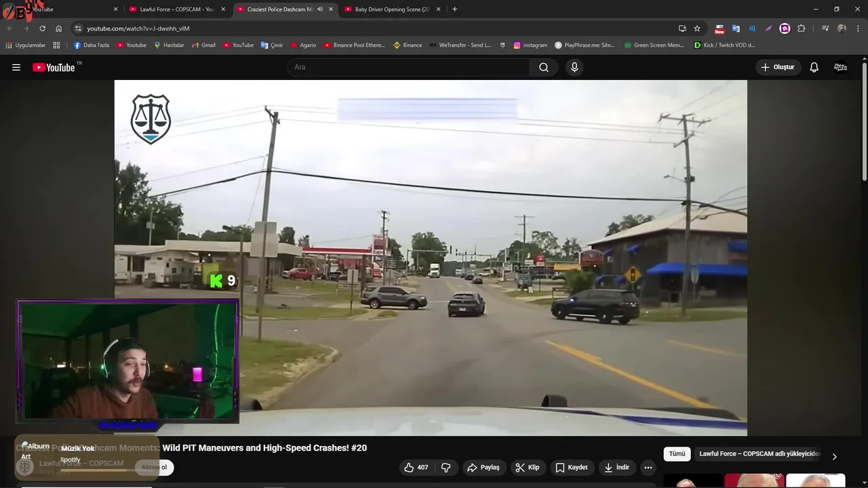
Task: Open instagram bookmark
Action: (530, 45)
